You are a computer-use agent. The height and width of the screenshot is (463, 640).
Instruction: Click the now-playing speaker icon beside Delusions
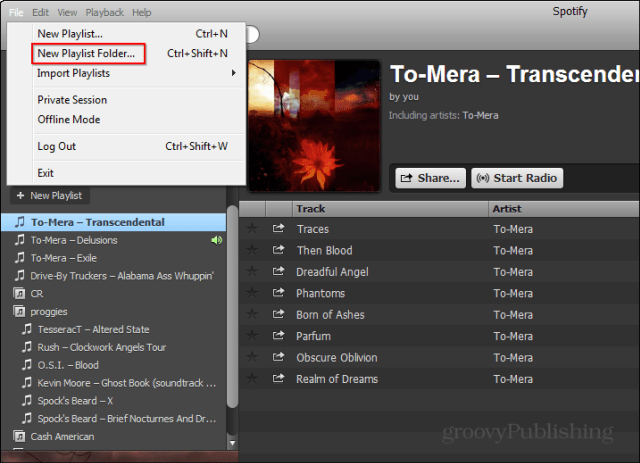[x=216, y=240]
